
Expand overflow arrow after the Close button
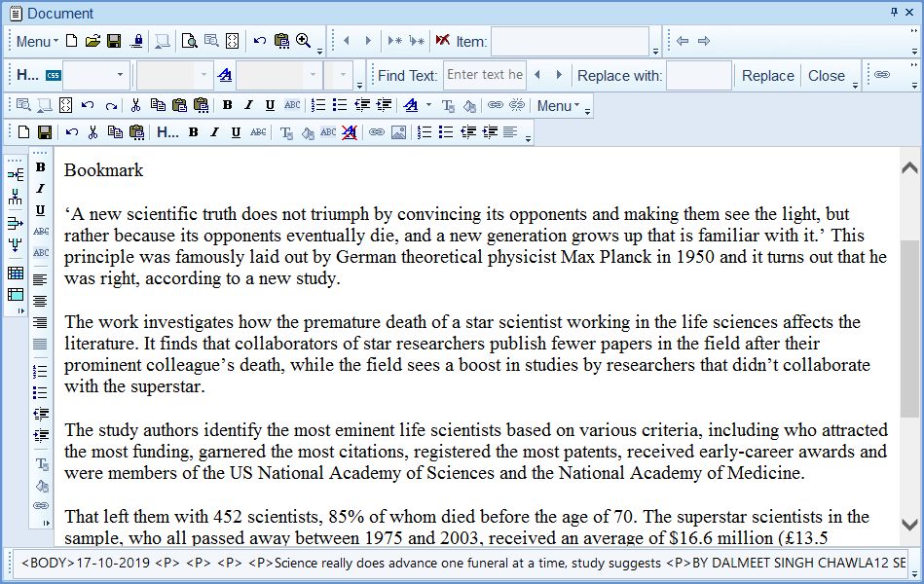855,86
